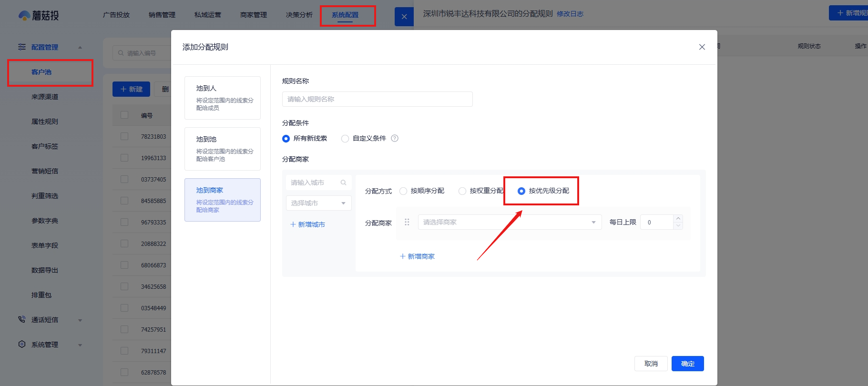This screenshot has width=868, height=386.
Task: Click the drag handle beside merchant selector
Action: (x=407, y=222)
